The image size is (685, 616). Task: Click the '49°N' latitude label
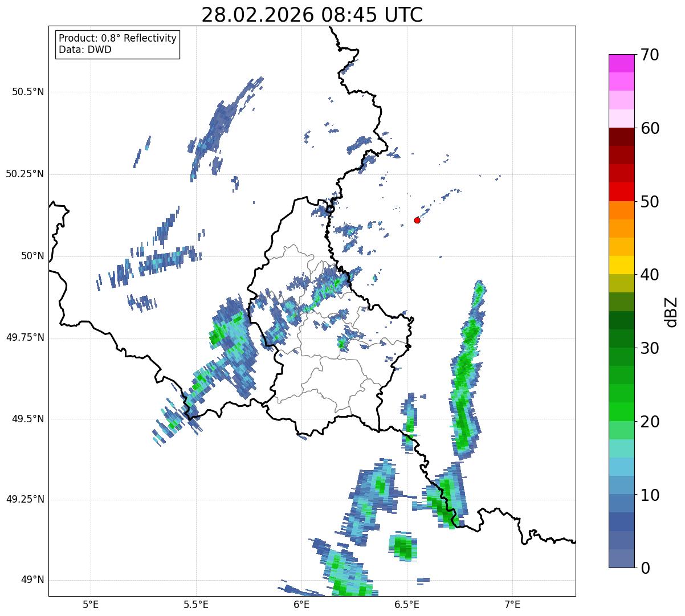click(x=32, y=580)
